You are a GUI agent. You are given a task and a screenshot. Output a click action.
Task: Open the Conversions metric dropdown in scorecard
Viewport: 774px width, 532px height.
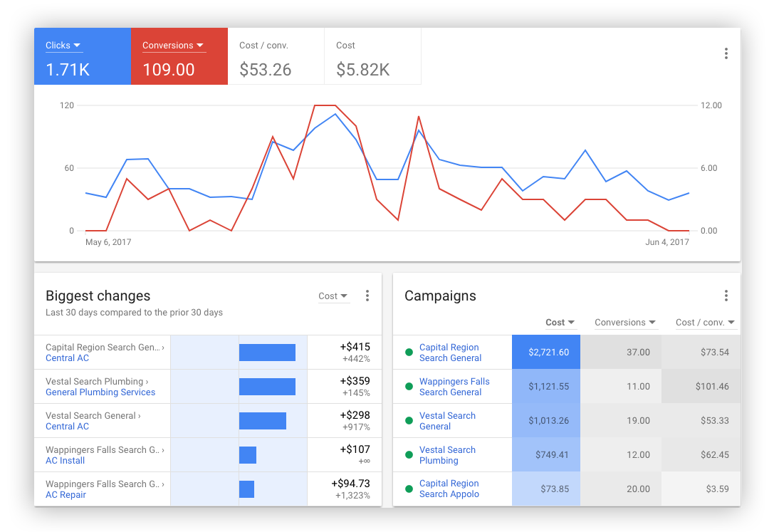pos(173,46)
